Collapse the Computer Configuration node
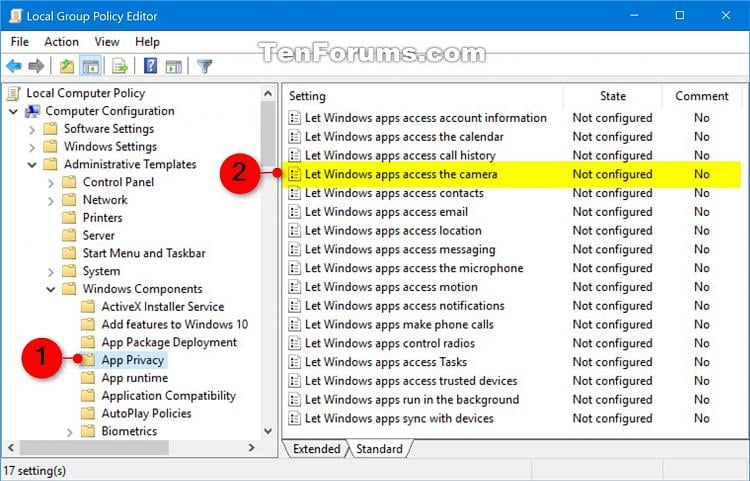Image resolution: width=750 pixels, height=481 pixels. click(13, 111)
